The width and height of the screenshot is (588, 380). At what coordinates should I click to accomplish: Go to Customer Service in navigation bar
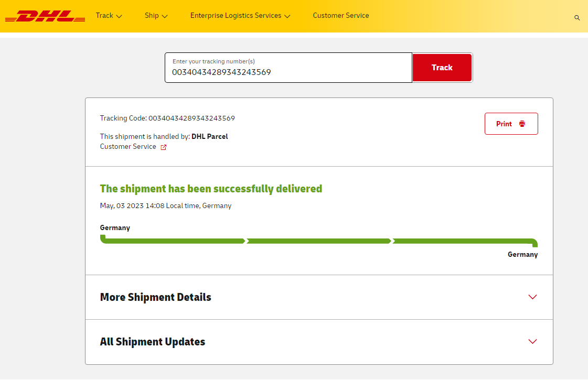(341, 16)
